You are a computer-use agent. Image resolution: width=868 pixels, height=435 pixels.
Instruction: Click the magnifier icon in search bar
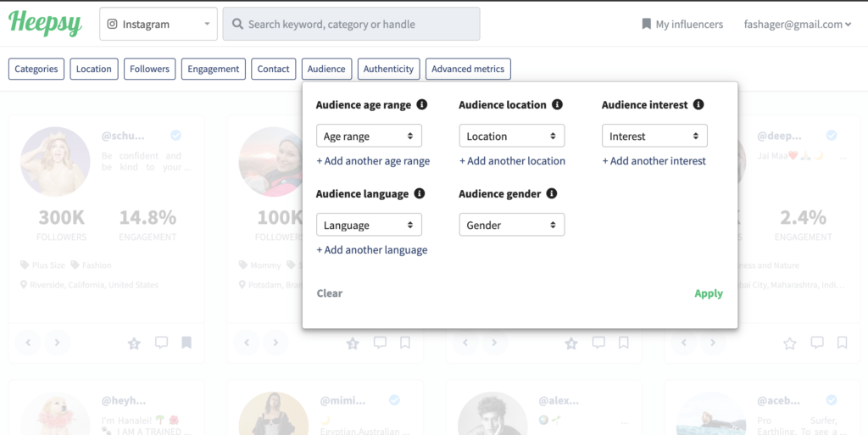(237, 25)
